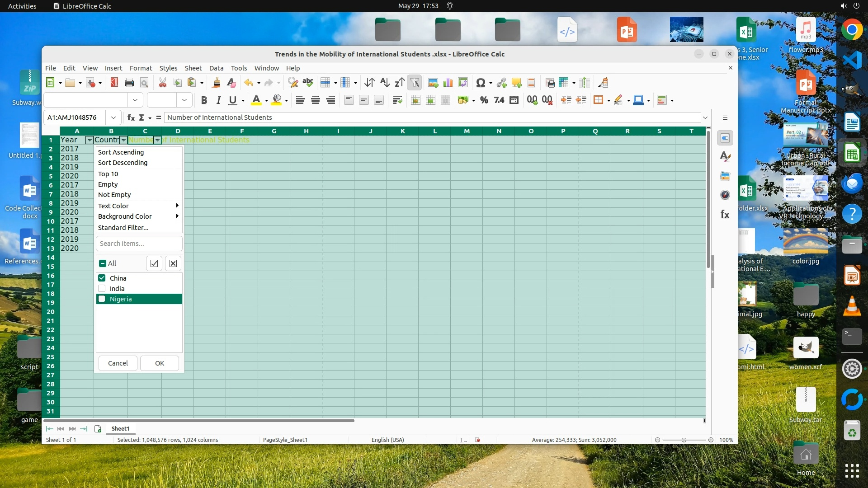The width and height of the screenshot is (868, 488).
Task: Uncheck the China filter checkbox
Action: pos(102,278)
